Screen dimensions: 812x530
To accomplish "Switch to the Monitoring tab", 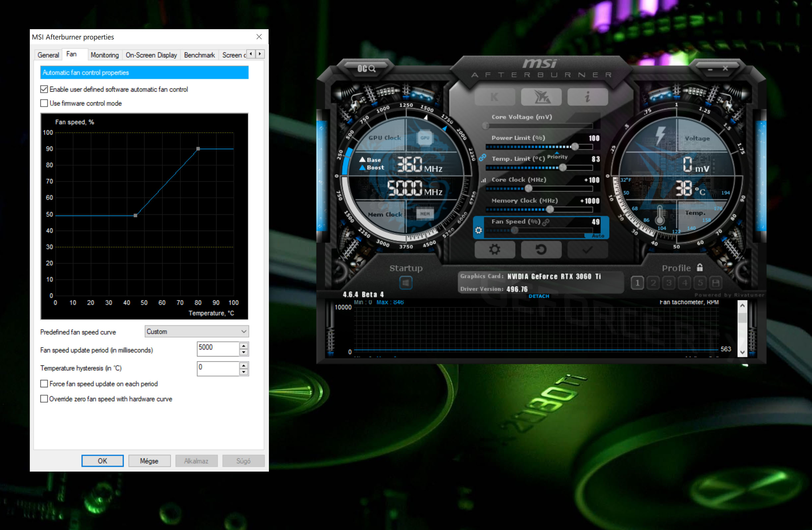I will point(104,55).
